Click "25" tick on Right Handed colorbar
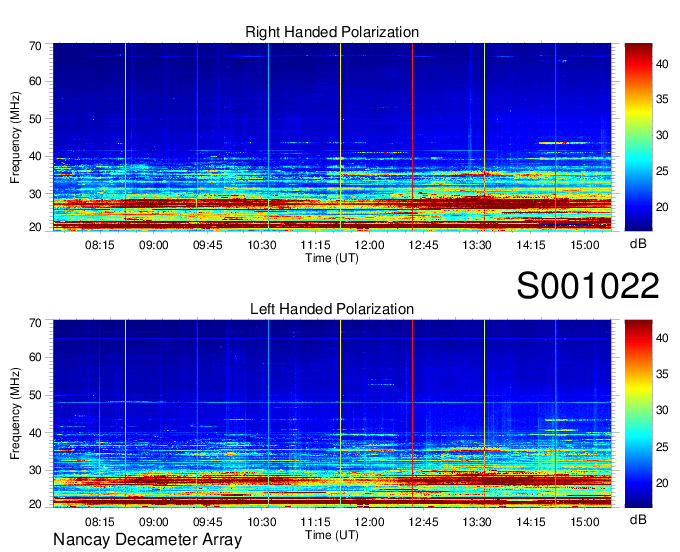Image resolution: width=680 pixels, height=552 pixels. pos(662,171)
